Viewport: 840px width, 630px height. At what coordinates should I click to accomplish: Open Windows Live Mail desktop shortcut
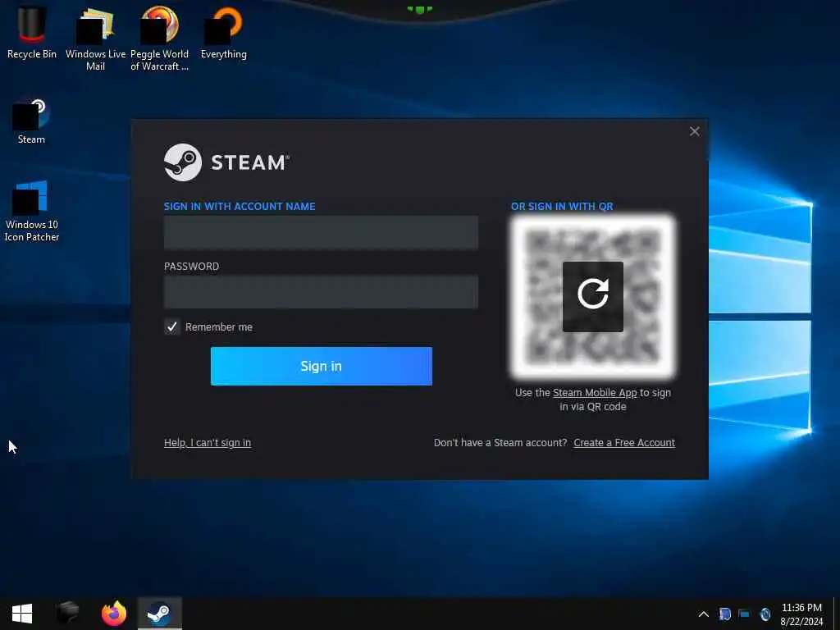(95, 38)
